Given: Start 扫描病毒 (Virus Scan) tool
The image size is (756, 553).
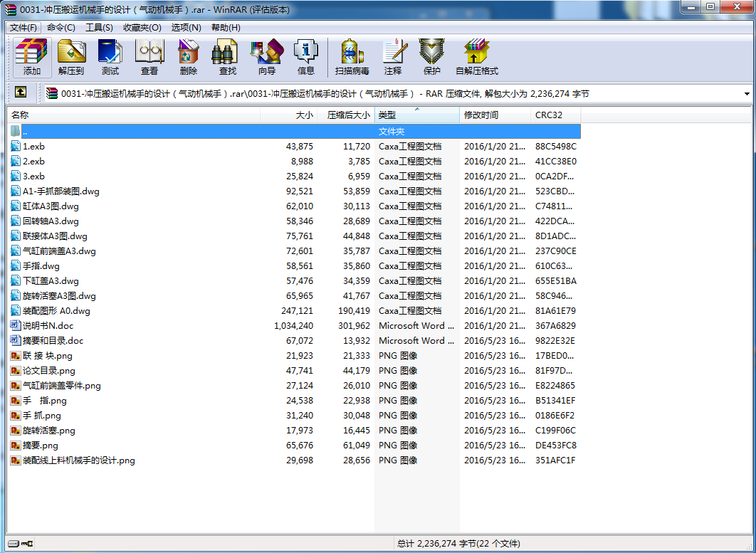Looking at the screenshot, I should coord(352,57).
